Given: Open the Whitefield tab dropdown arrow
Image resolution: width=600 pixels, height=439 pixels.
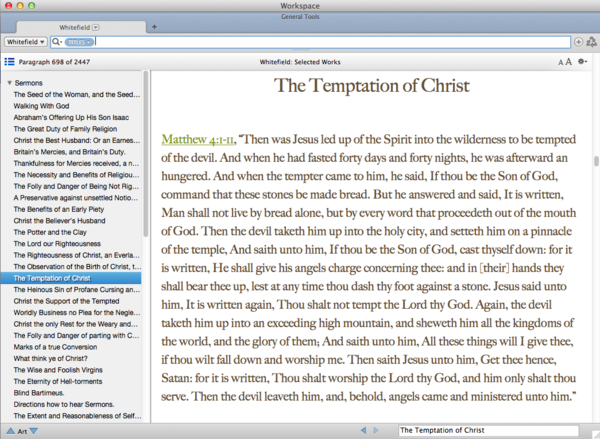Looking at the screenshot, I should (96, 27).
